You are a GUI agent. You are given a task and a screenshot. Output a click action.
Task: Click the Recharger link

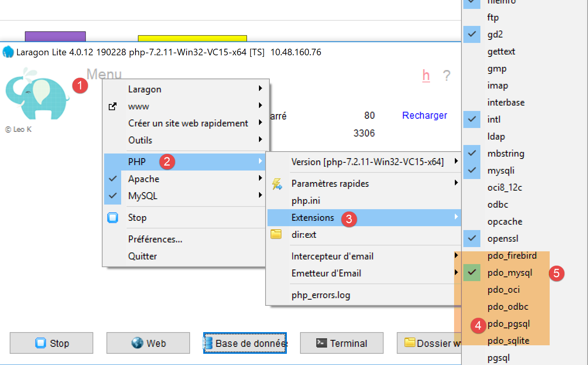424,116
